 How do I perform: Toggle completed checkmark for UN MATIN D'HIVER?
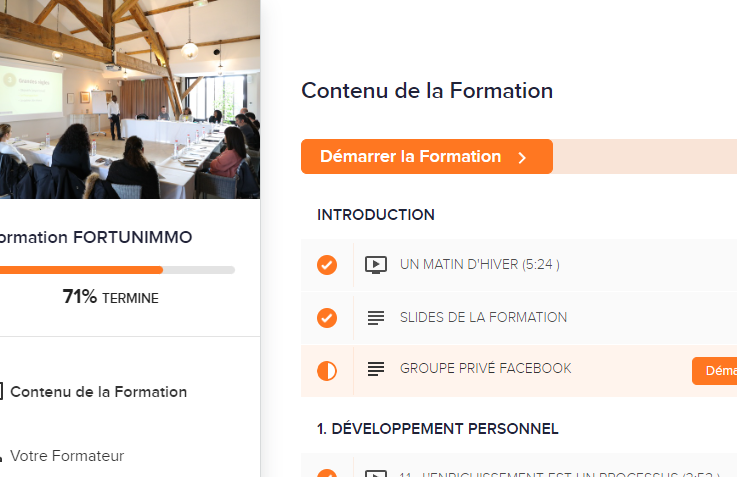click(x=327, y=265)
